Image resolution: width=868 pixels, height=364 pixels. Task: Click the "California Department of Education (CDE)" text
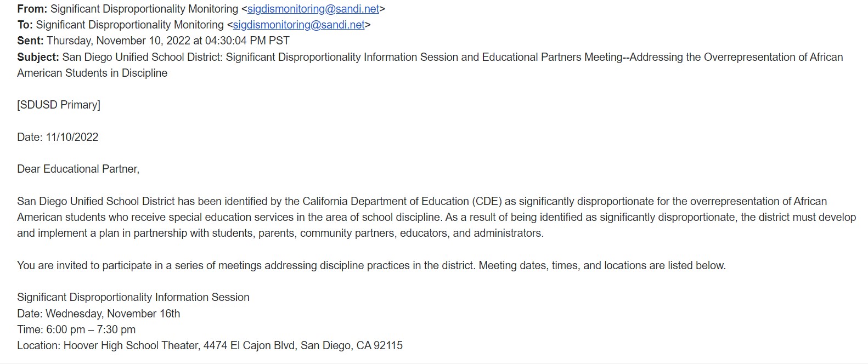coord(402,201)
